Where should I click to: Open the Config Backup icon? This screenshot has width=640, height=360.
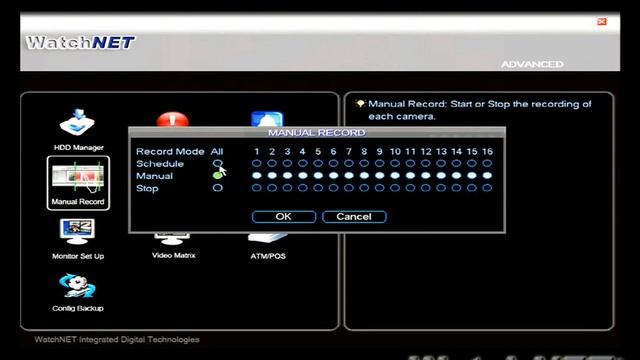78,293
